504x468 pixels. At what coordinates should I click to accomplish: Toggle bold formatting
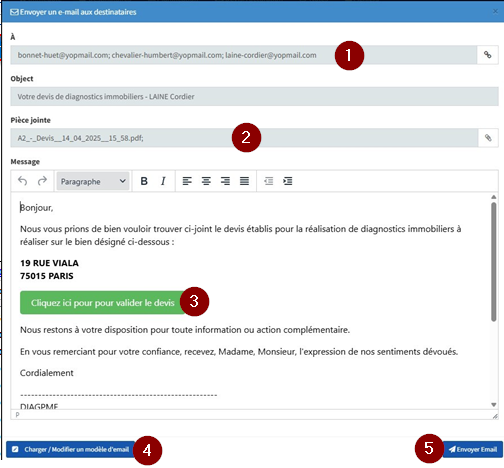144,181
